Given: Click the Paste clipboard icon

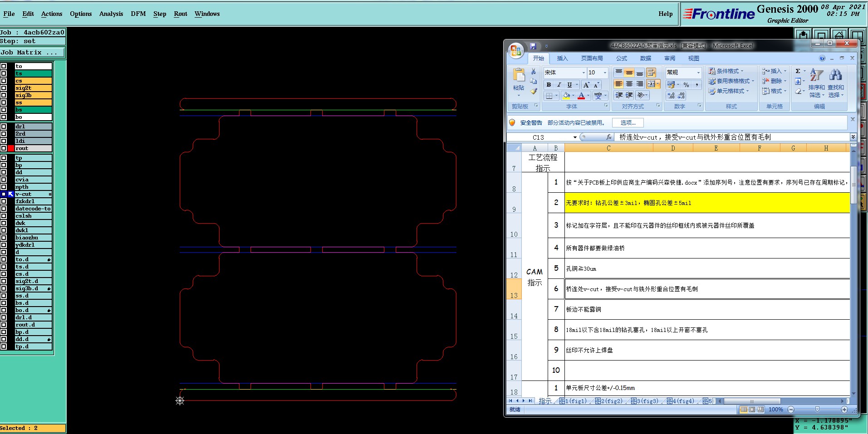Looking at the screenshot, I should coord(519,75).
